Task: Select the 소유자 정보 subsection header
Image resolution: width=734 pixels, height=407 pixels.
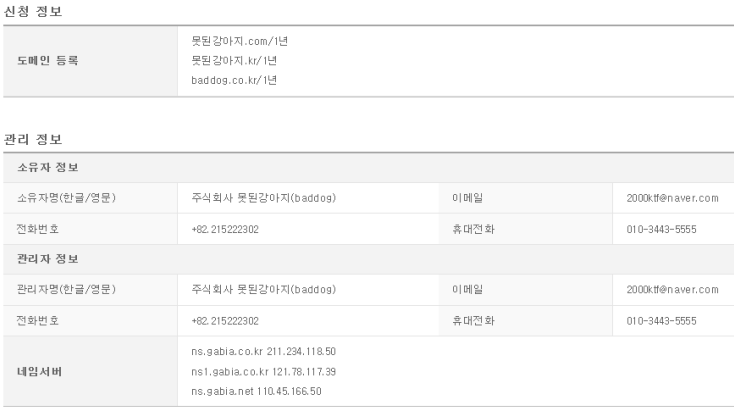Action: 48,167
